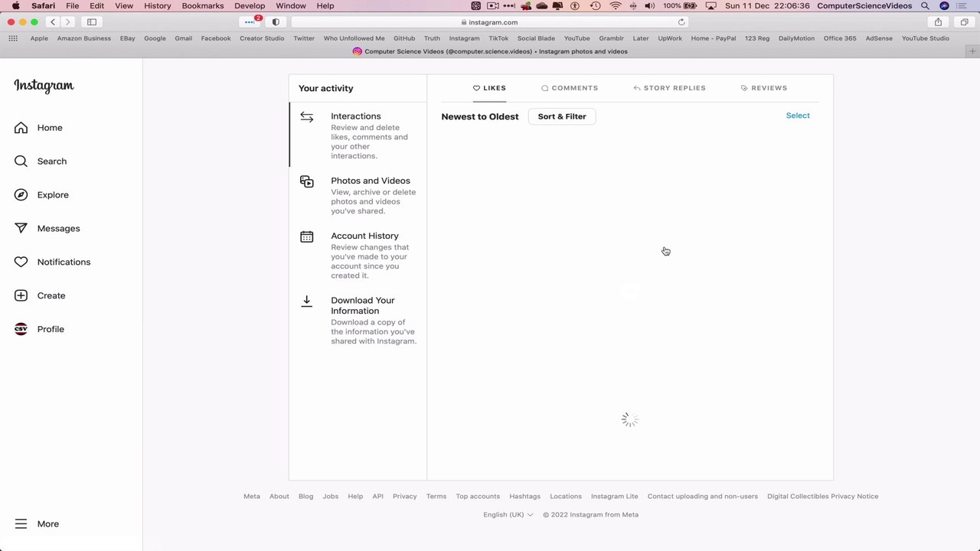Open the bookmarks grid icon
Image resolution: width=980 pixels, height=551 pixels.
13,38
